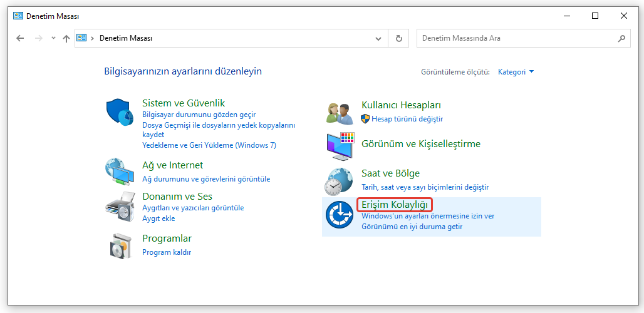
Task: Click the Programlar disc icon
Action: click(120, 245)
